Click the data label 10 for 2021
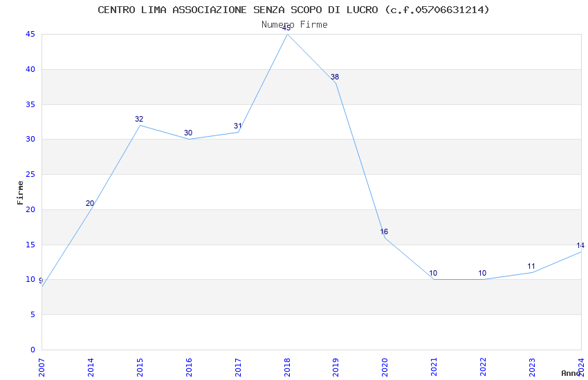 pyautogui.click(x=433, y=274)
